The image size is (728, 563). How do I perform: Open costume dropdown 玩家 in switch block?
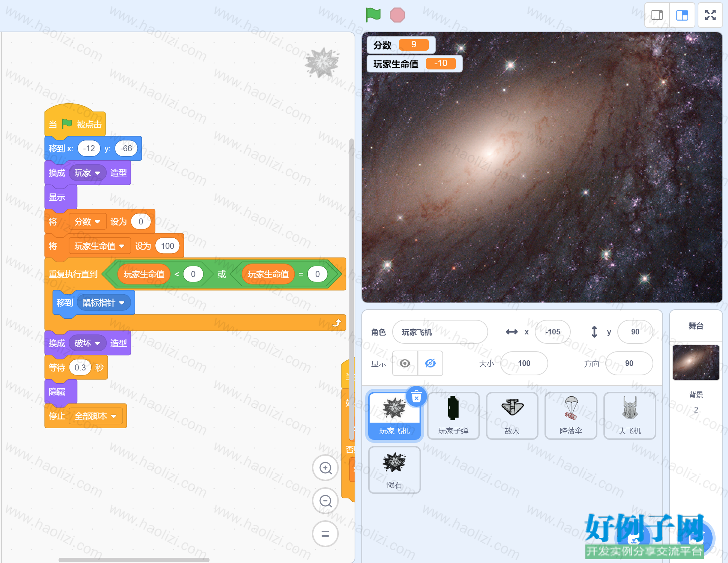(x=87, y=173)
